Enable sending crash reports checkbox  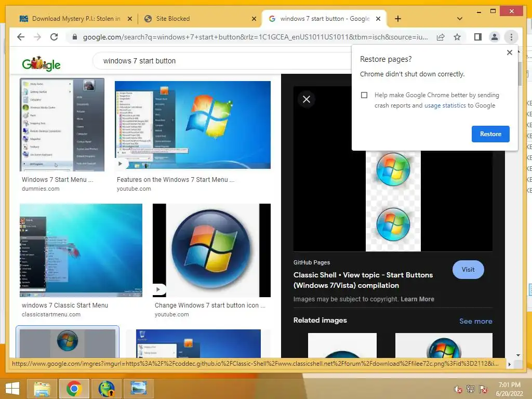point(364,95)
